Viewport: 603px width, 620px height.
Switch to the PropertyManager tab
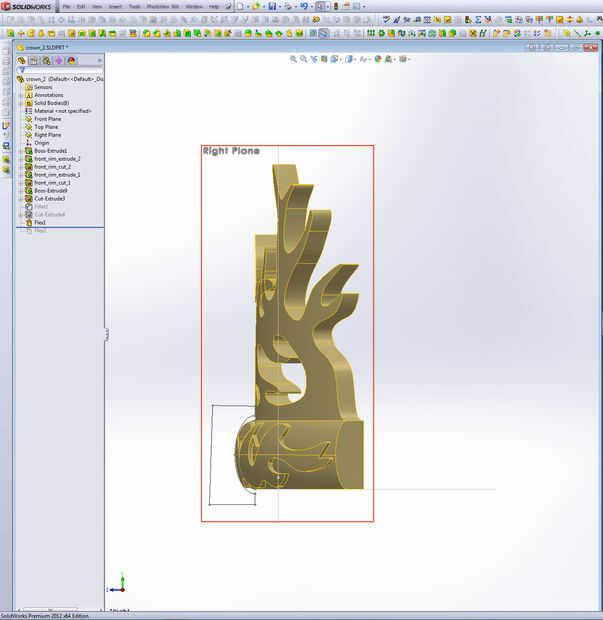[34, 60]
